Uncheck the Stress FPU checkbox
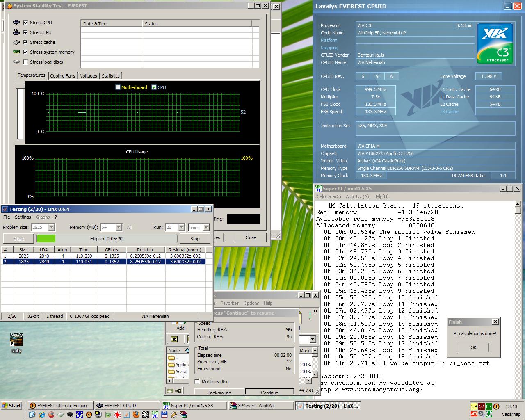This screenshot has width=525, height=420. 26,32
